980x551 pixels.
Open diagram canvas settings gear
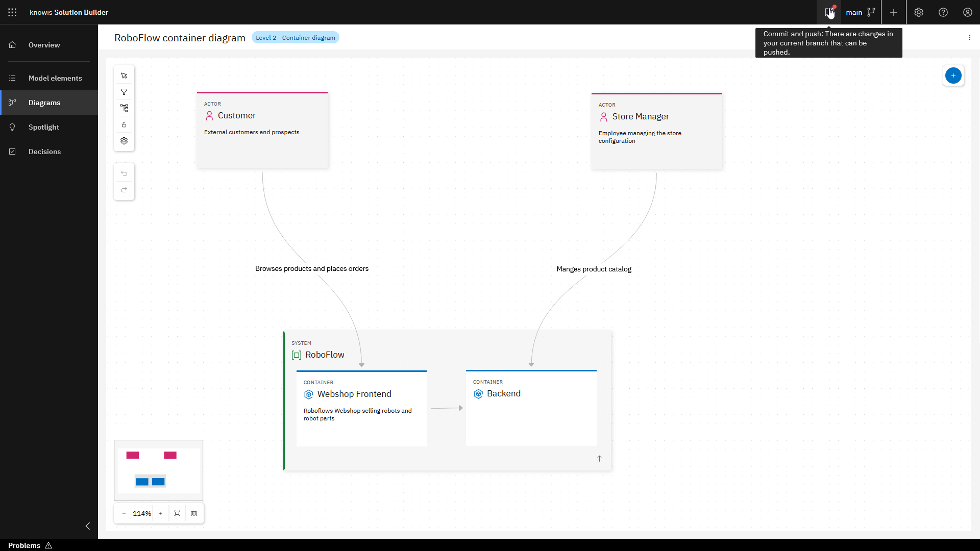click(x=124, y=141)
